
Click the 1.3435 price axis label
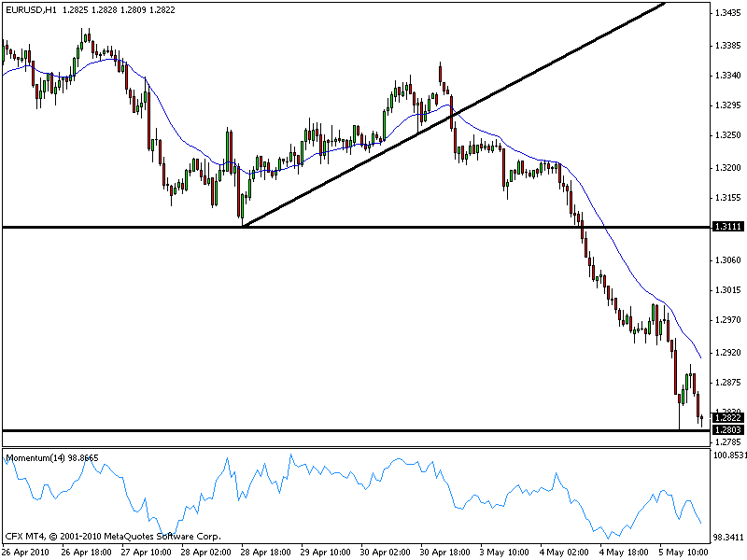[x=728, y=13]
